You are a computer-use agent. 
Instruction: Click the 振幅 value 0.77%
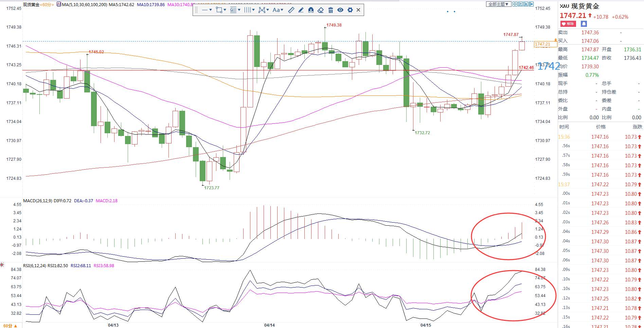[592, 75]
